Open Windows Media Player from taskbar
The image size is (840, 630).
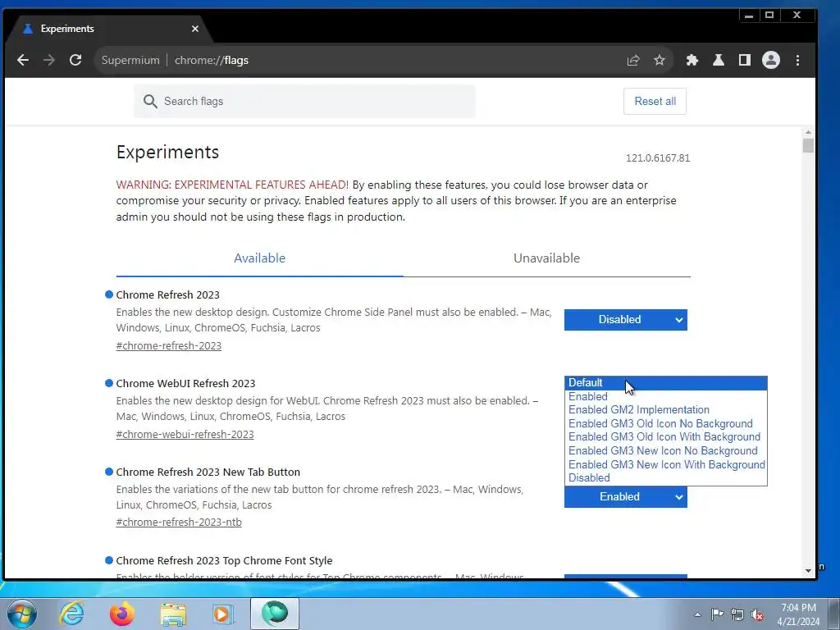click(x=222, y=614)
